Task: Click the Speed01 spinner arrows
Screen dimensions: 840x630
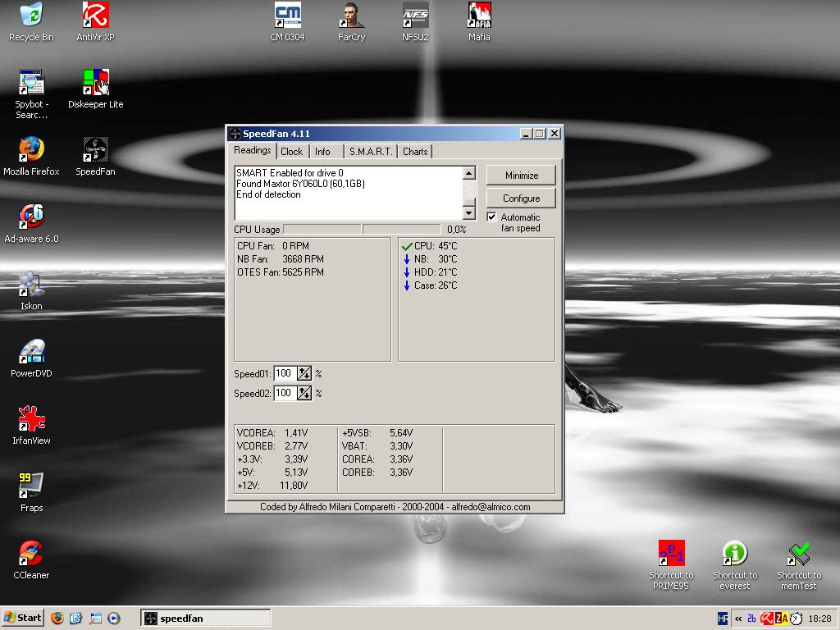Action: [304, 373]
